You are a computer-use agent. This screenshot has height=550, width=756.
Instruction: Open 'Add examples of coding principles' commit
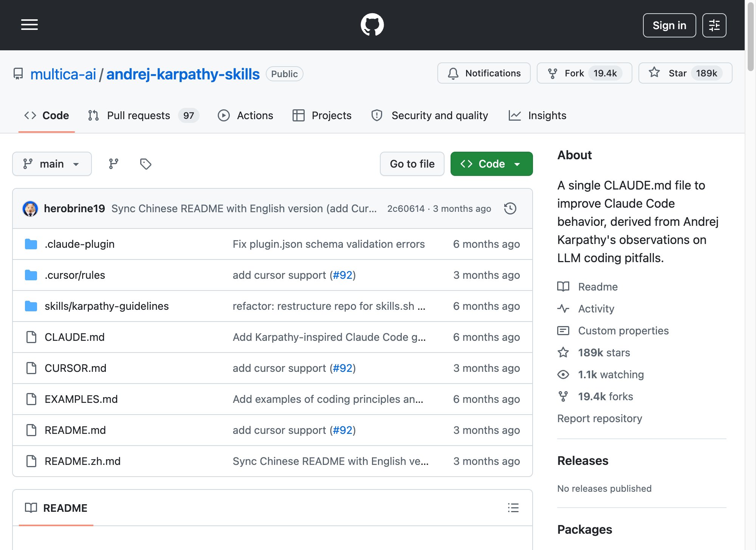click(328, 399)
